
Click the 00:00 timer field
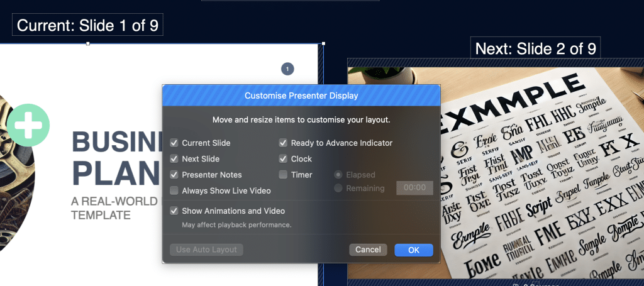[414, 188]
